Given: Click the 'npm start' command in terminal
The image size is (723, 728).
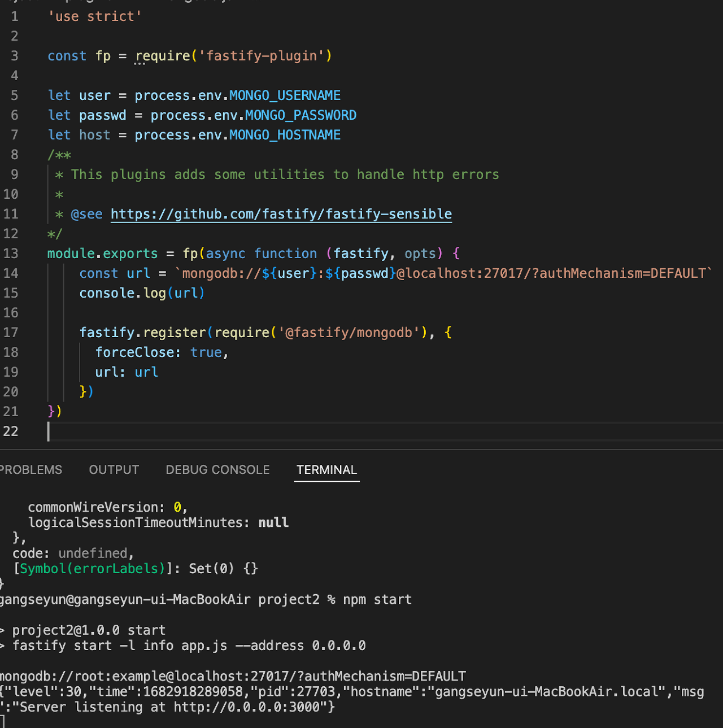Looking at the screenshot, I should click(x=377, y=600).
